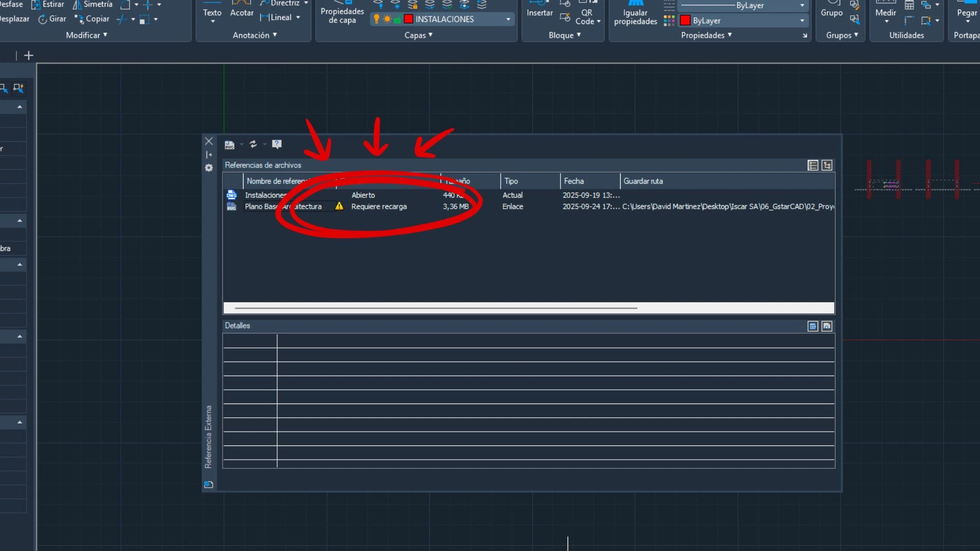Click the refresh references icon
The image size is (980, 551).
tap(253, 144)
